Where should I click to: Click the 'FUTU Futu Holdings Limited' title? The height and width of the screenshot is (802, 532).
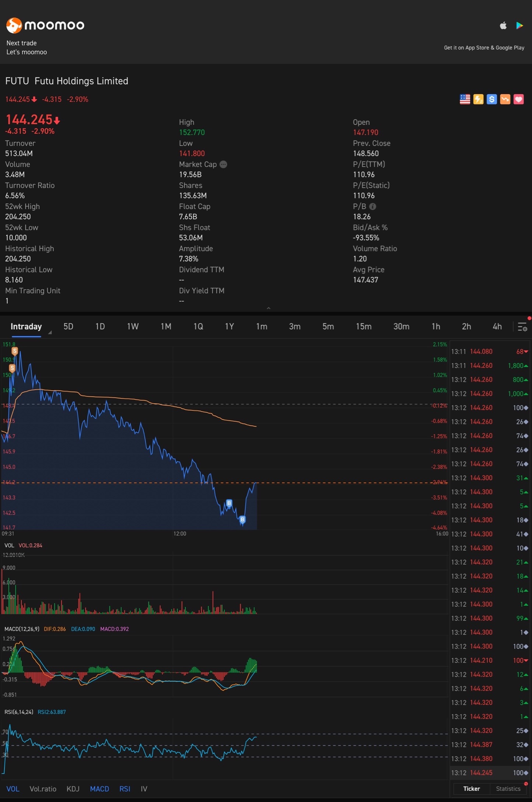67,81
